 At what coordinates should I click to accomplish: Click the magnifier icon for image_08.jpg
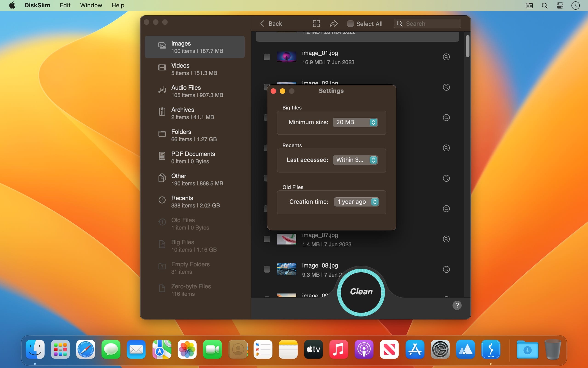click(x=446, y=269)
